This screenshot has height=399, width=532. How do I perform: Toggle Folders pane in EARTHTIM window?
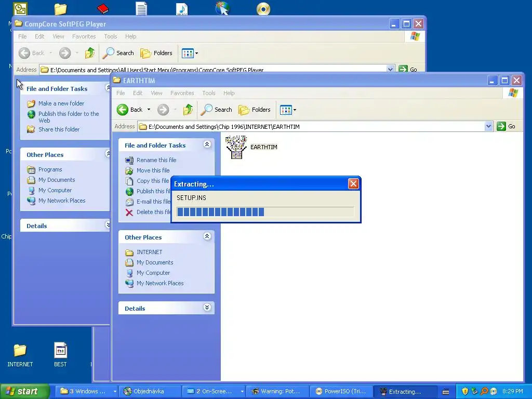(x=255, y=110)
